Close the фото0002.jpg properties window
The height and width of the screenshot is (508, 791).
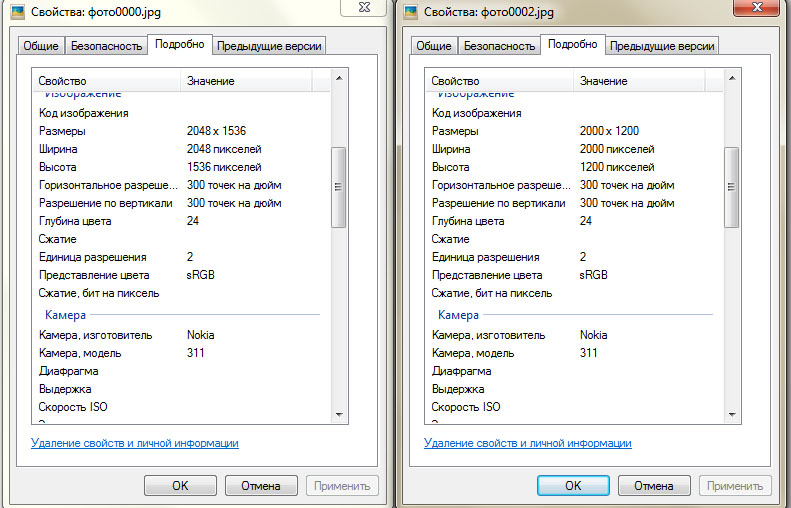click(757, 7)
